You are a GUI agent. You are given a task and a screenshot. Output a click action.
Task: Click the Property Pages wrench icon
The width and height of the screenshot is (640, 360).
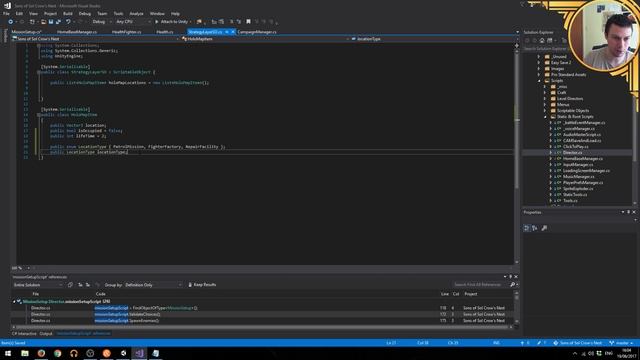pos(544,228)
